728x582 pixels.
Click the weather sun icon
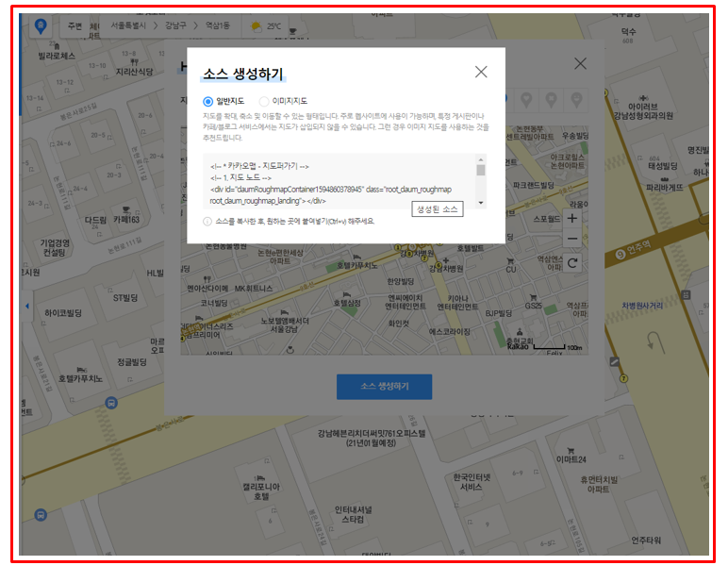[x=256, y=26]
